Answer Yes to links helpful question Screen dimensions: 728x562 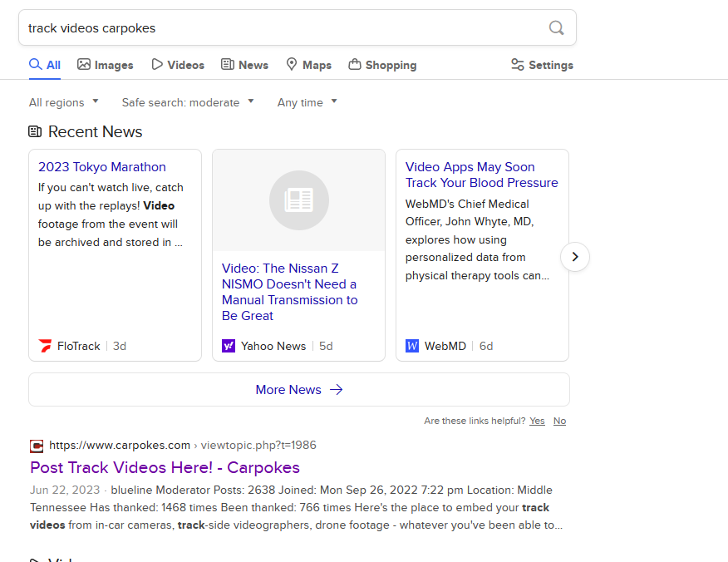[x=537, y=421]
